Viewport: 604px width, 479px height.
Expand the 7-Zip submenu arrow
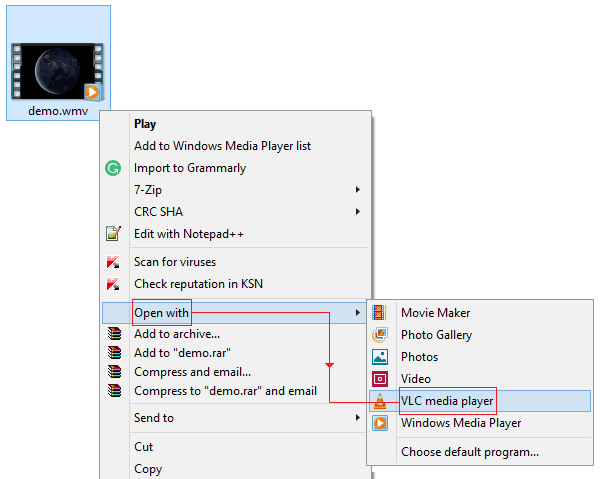(358, 190)
